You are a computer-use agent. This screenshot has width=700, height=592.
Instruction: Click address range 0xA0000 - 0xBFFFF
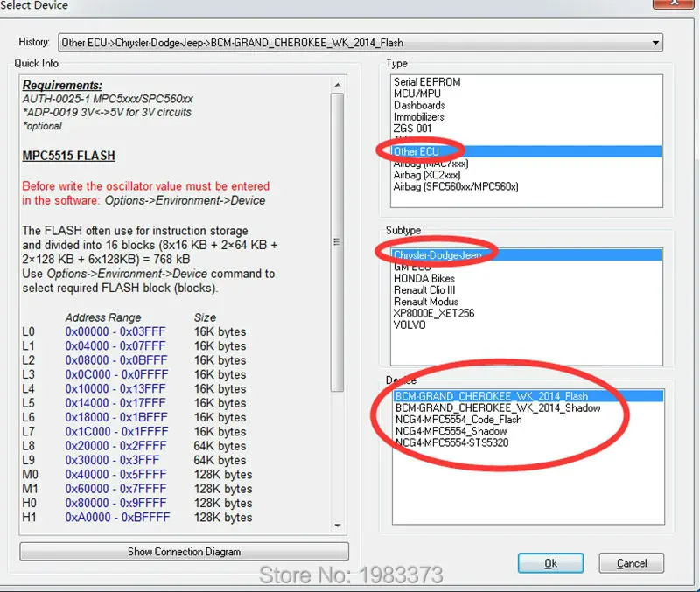click(117, 517)
